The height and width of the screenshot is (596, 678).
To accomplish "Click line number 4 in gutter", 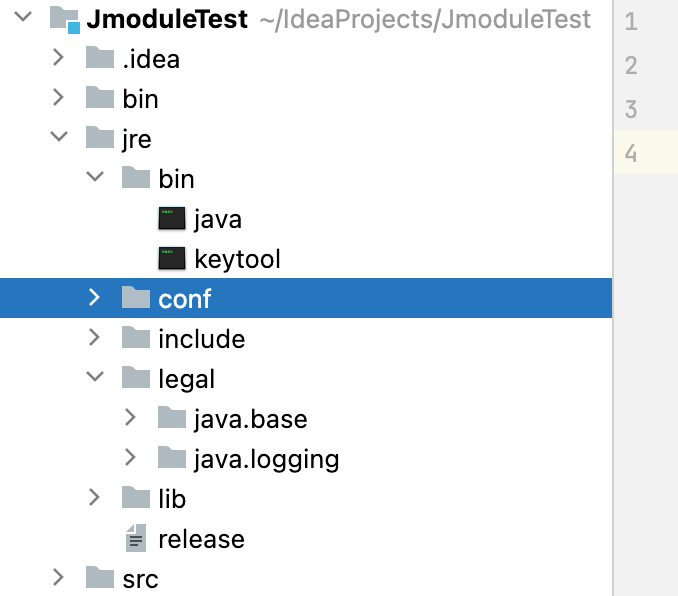I will pyautogui.click(x=630, y=153).
